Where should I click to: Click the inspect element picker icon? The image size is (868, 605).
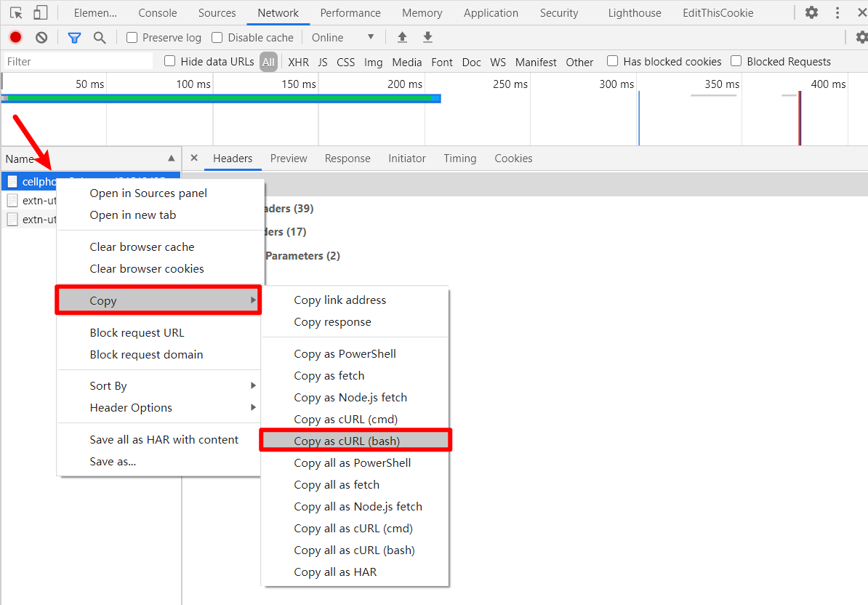tap(16, 12)
